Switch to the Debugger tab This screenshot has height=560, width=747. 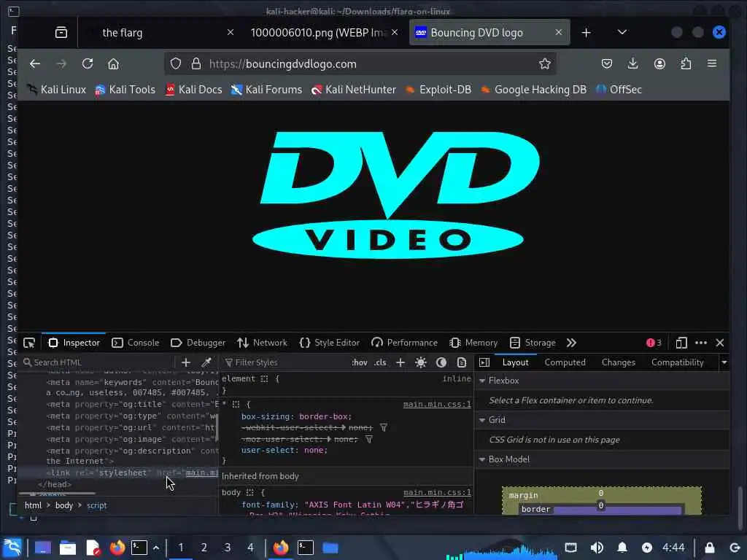pyautogui.click(x=198, y=343)
